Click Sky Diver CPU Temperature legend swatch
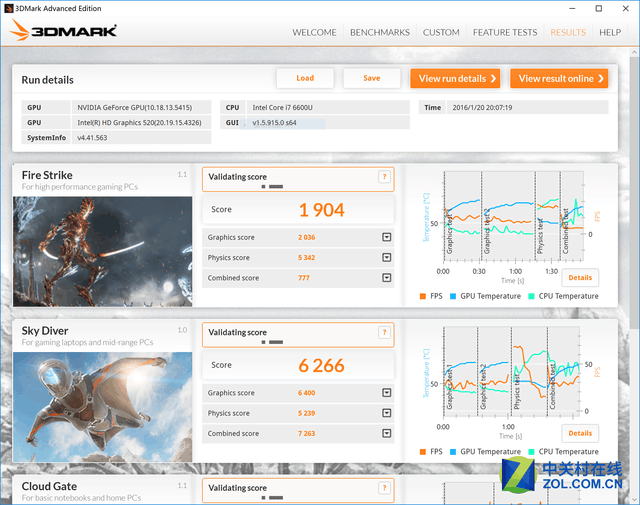Image resolution: width=640 pixels, height=505 pixels. pos(531,452)
